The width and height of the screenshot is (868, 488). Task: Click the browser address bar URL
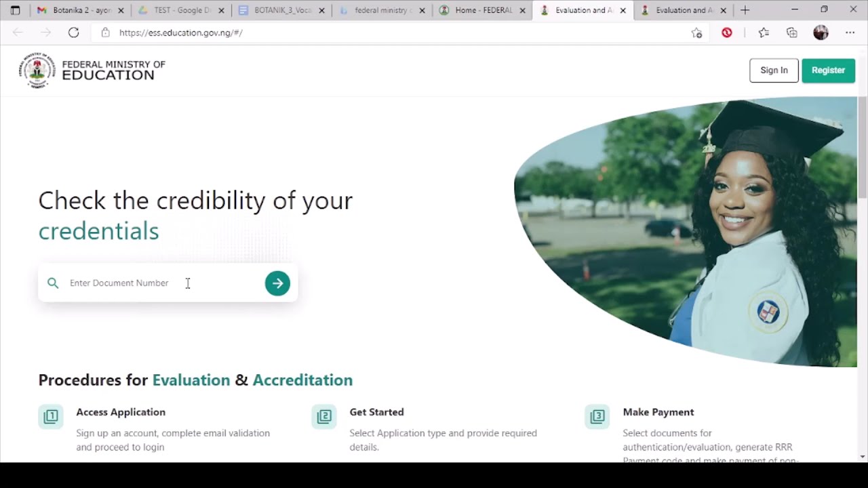(x=180, y=33)
